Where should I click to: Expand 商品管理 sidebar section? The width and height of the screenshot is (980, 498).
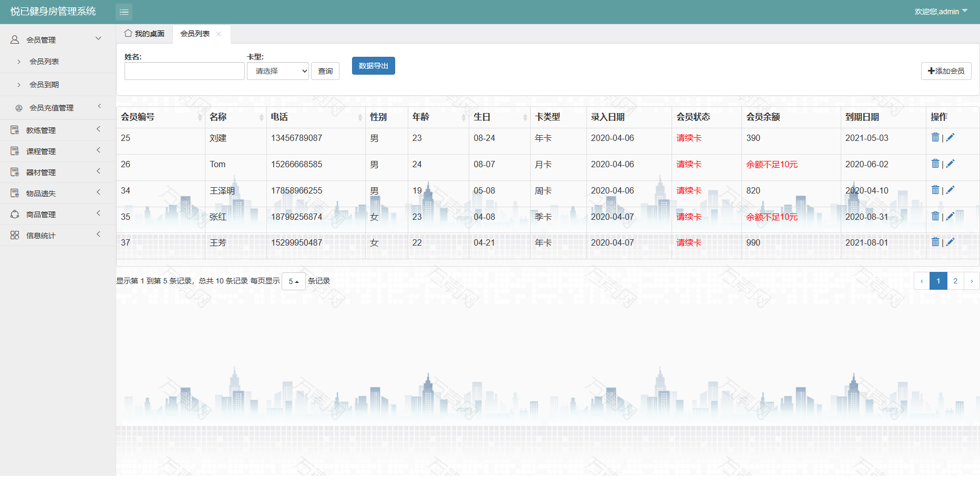(x=41, y=215)
